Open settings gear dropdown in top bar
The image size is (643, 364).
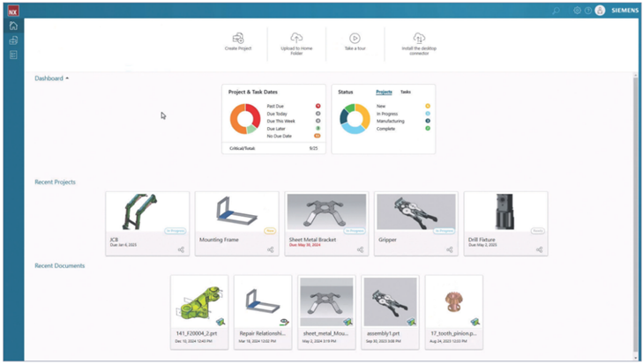click(x=578, y=11)
